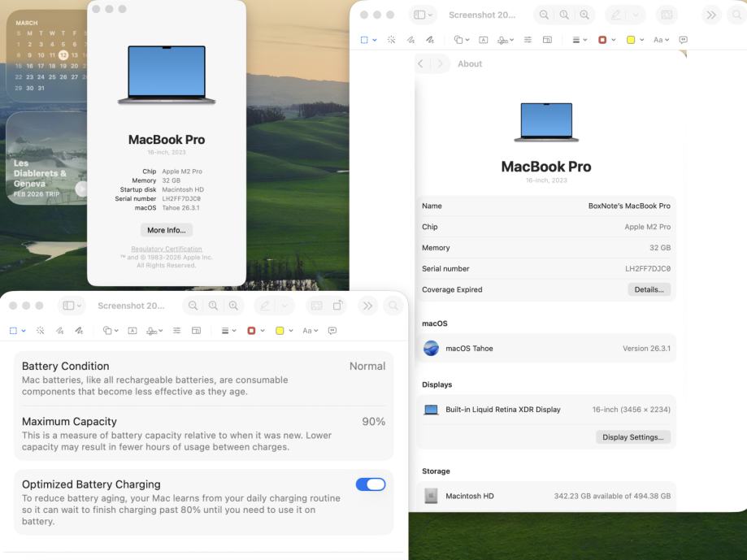
Task: Toggle Optimized Battery Charging switch
Action: 371,484
